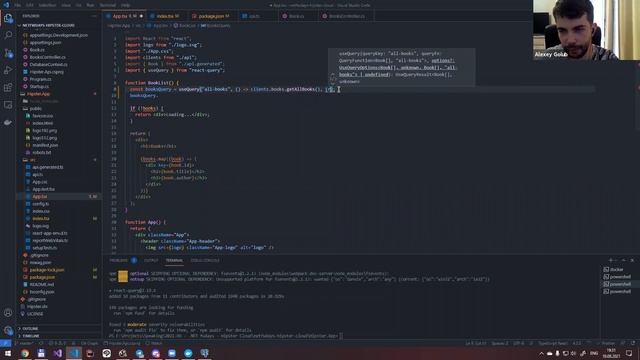This screenshot has width=640, height=360.
Task: Open the Remote Explorer view
Action: (x=8, y=105)
